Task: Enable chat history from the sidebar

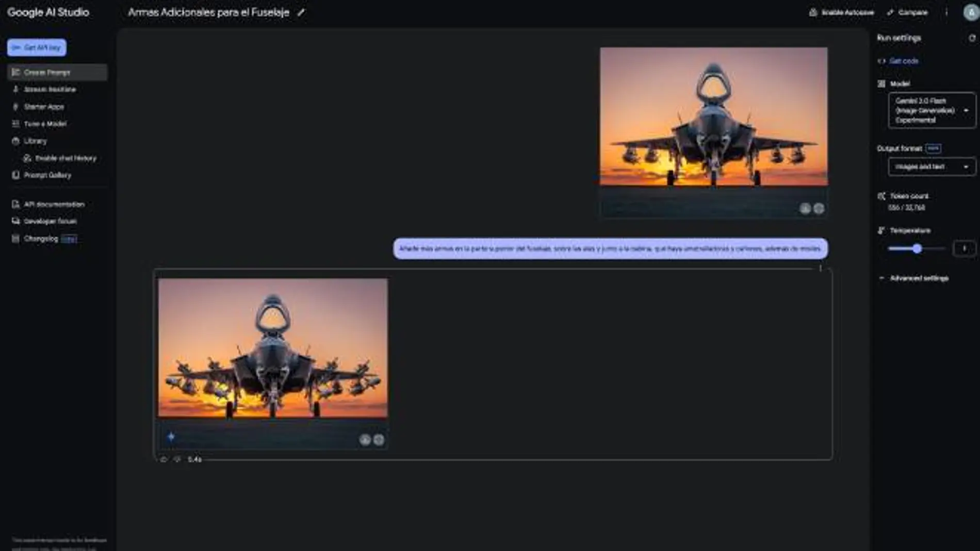Action: click(65, 158)
